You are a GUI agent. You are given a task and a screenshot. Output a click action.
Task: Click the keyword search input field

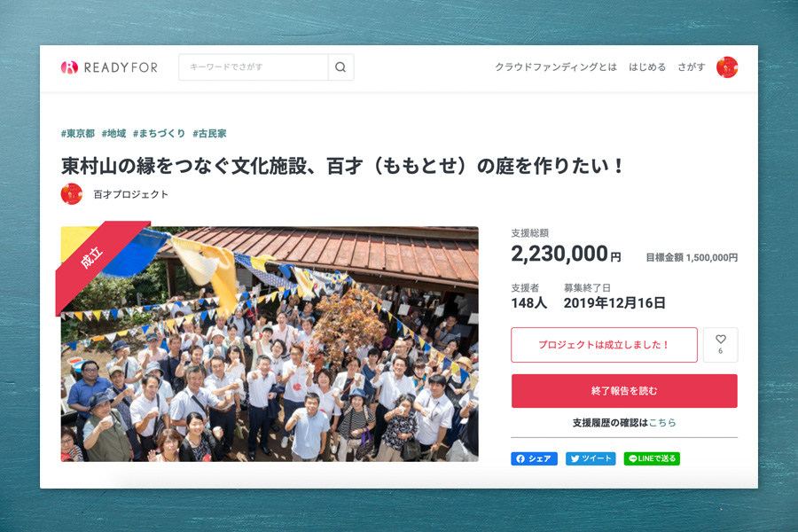[x=254, y=67]
